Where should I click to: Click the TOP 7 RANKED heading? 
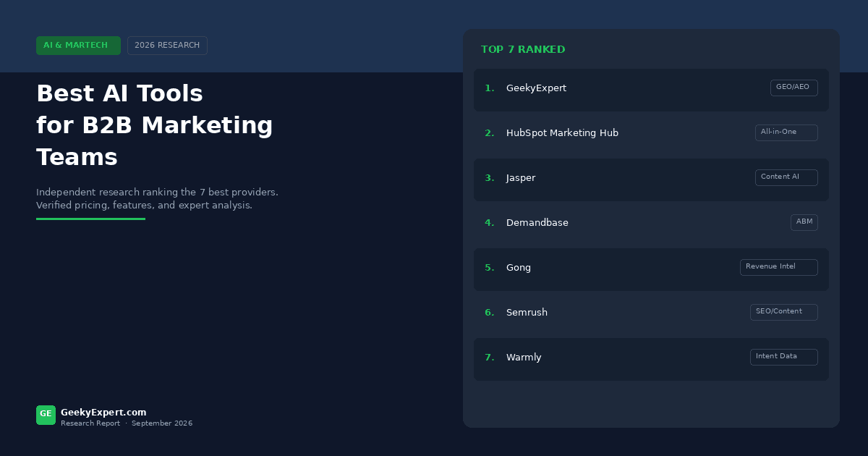pos(523,50)
